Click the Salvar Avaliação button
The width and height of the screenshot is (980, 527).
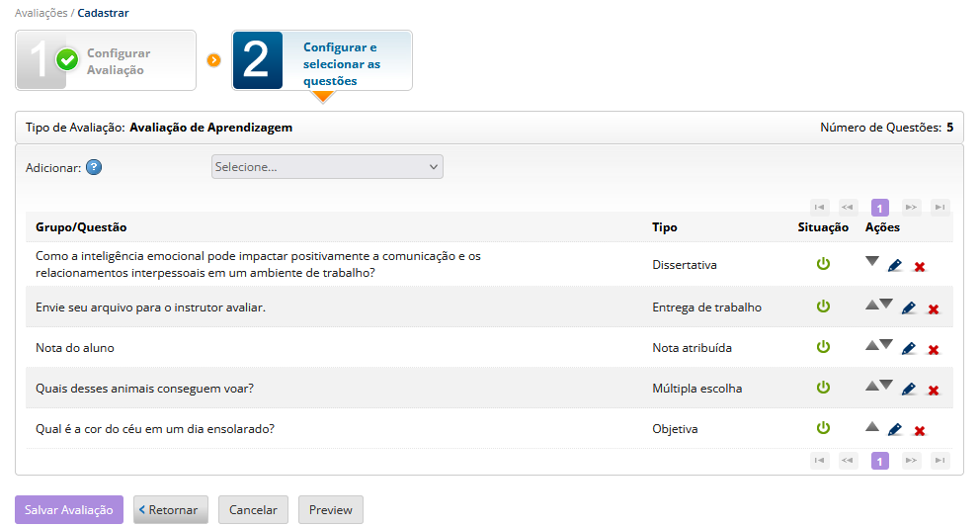tap(69, 509)
